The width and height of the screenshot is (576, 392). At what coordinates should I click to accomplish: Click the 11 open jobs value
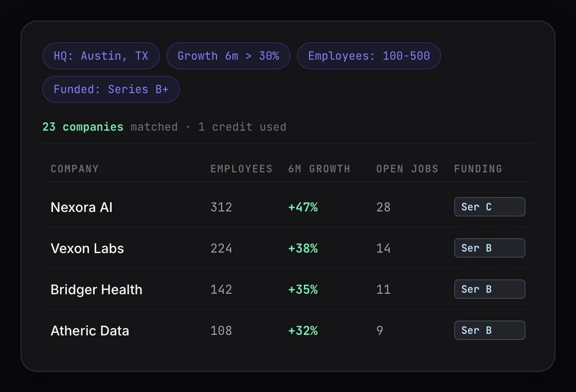click(x=384, y=290)
